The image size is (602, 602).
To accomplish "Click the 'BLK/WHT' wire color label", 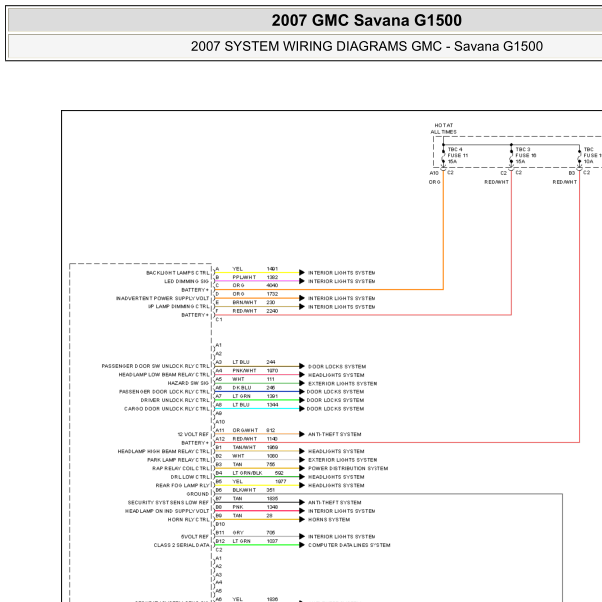I will 244,490.
